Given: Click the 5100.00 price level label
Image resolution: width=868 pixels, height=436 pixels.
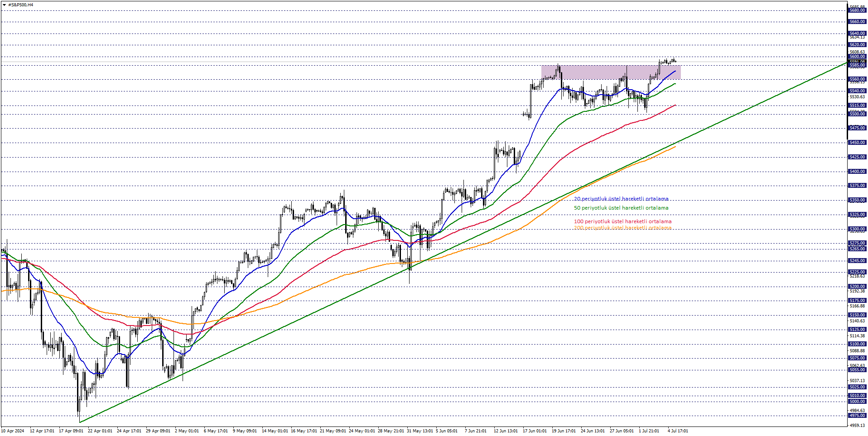Looking at the screenshot, I should [857, 344].
